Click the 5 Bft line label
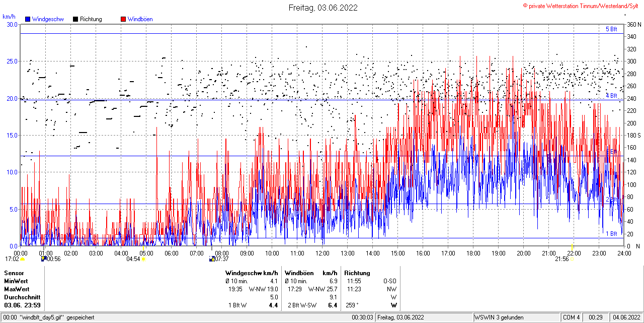Viewport: 644px width, 323px height. click(x=611, y=29)
